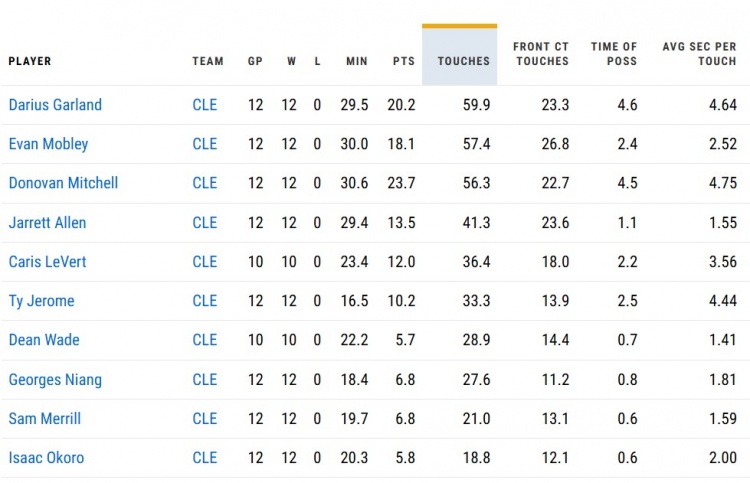Click the CLE team link for Darius Garland
Viewport: 750px width, 483px height.
pyautogui.click(x=204, y=105)
